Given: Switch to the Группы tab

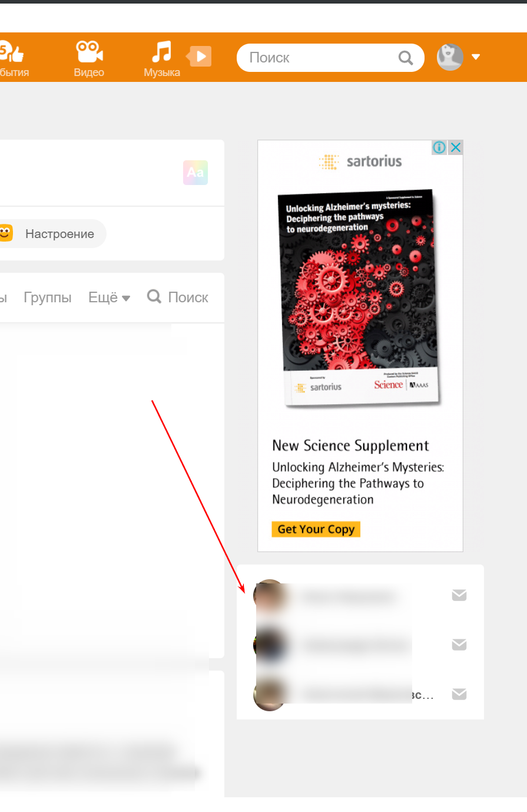Looking at the screenshot, I should coord(48,298).
